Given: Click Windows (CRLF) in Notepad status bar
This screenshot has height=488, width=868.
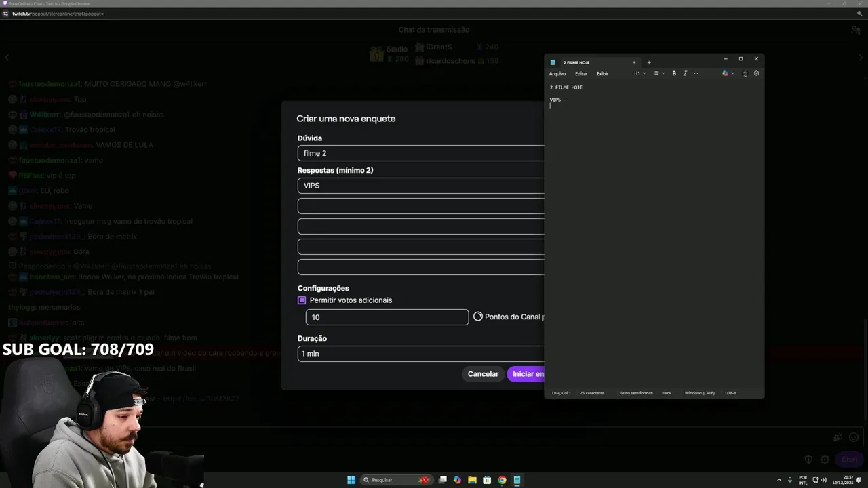Looking at the screenshot, I should tap(699, 393).
